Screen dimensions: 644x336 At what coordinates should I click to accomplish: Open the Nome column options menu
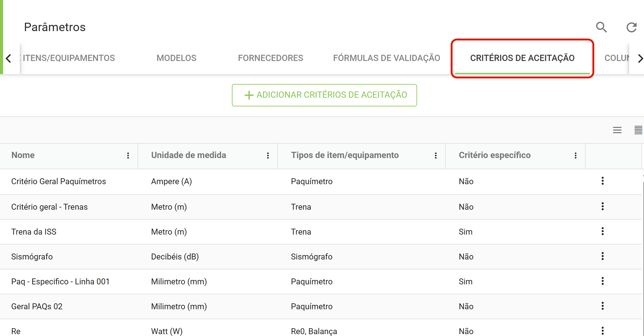pos(128,156)
